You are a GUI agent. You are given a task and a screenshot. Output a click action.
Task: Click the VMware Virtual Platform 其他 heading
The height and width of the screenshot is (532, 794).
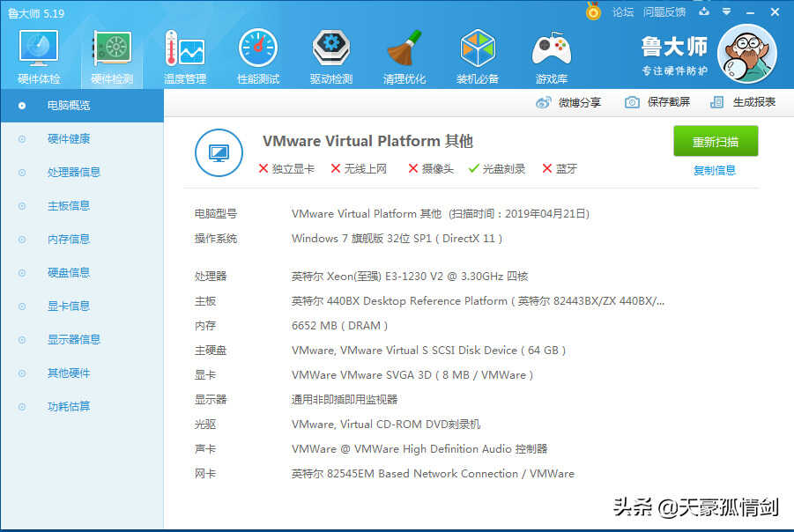(367, 141)
